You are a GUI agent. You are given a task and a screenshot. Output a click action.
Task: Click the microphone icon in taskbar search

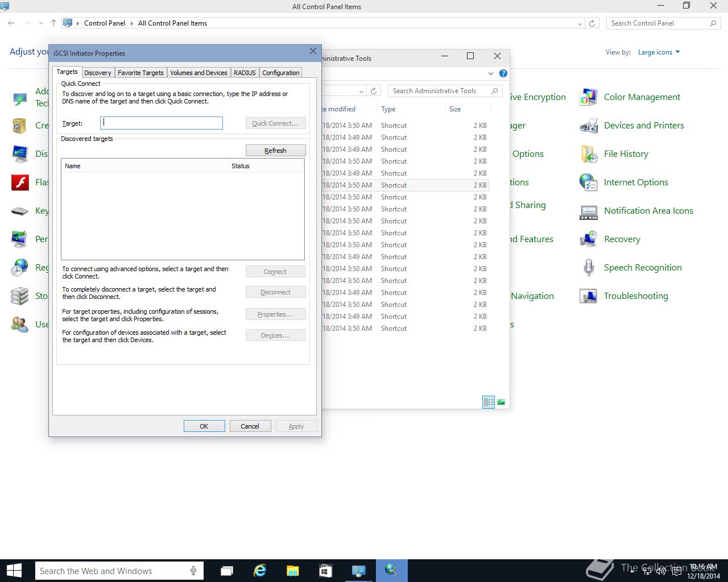coord(193,571)
